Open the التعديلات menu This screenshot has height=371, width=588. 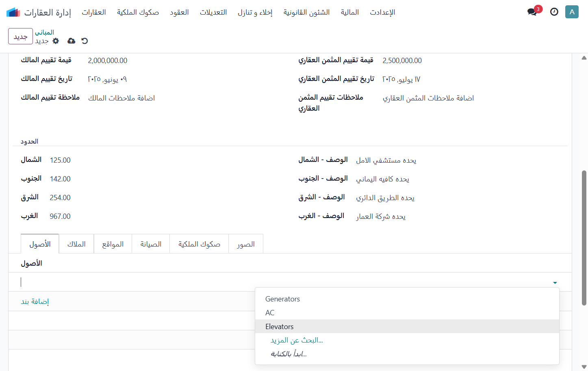[213, 12]
